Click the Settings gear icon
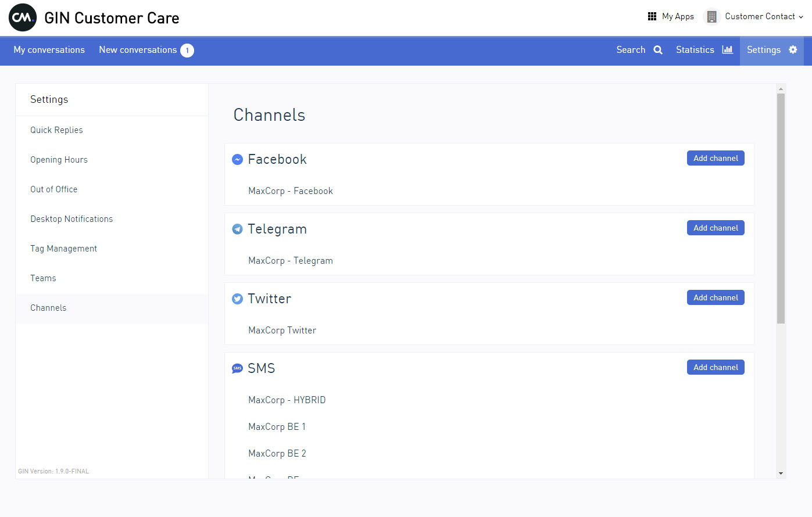The height and width of the screenshot is (517, 812). tap(793, 49)
